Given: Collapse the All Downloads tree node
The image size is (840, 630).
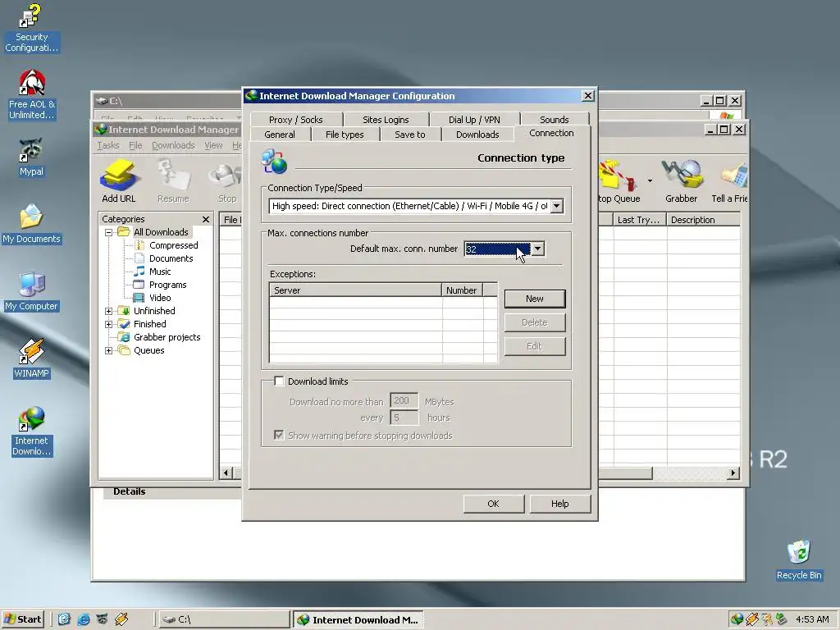Looking at the screenshot, I should click(109, 232).
